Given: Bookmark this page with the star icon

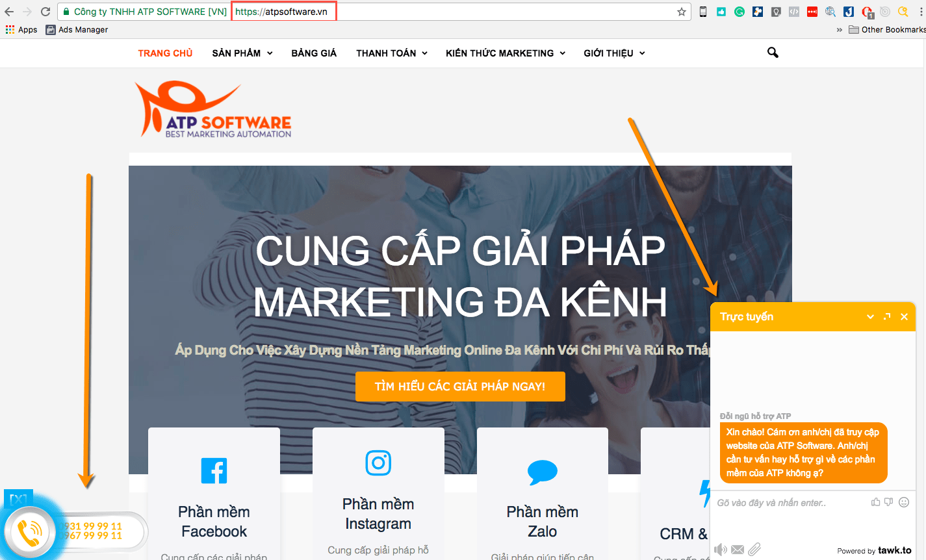Looking at the screenshot, I should tap(682, 12).
